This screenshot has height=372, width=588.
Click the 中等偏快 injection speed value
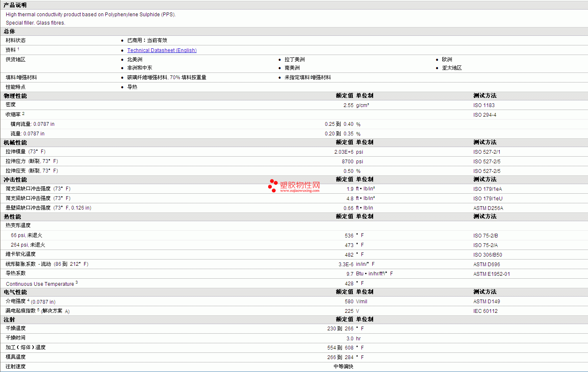tap(344, 367)
